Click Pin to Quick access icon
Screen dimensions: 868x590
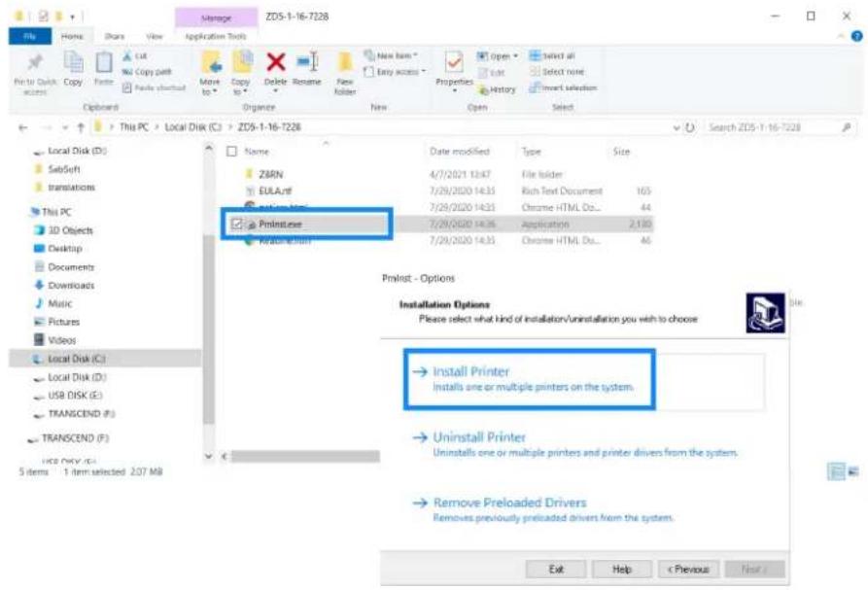[35, 62]
